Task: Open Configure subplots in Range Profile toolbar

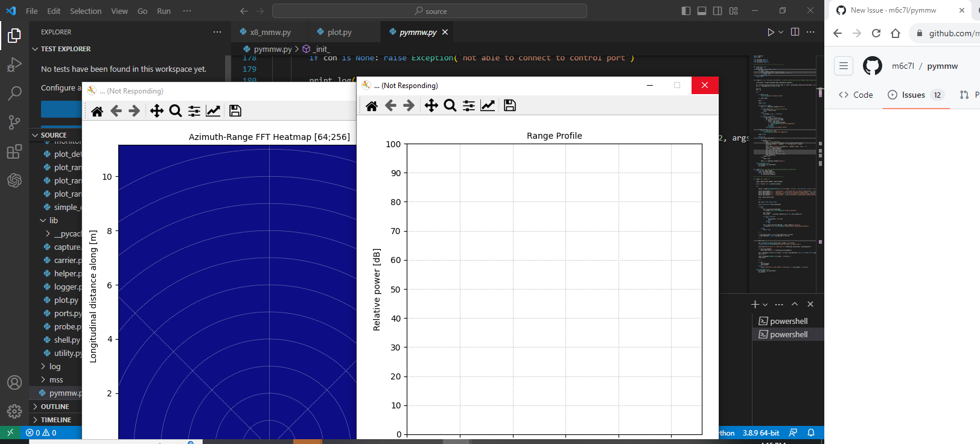Action: point(469,106)
